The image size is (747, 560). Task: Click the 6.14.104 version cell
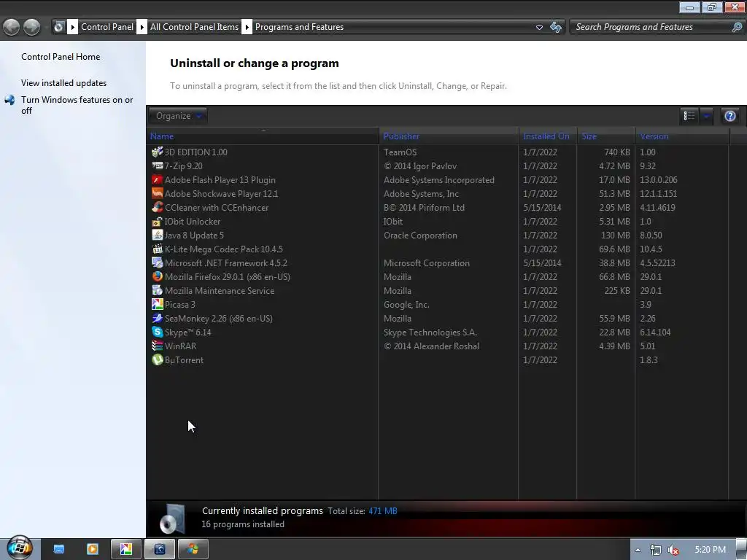(655, 332)
